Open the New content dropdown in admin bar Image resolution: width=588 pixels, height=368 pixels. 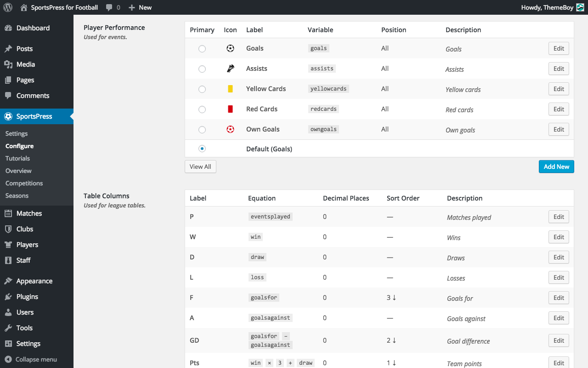[140, 7]
